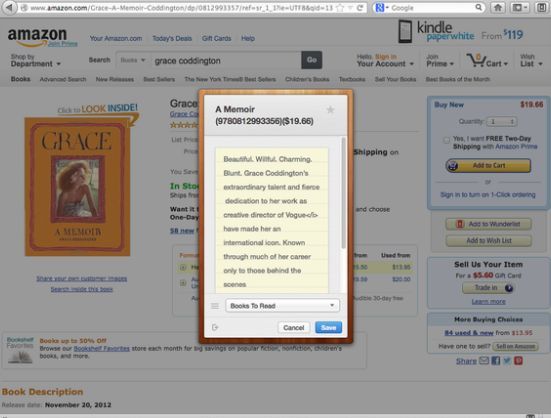
Task: Click Sign in to turn on 1-Click ordering
Action: point(488,195)
